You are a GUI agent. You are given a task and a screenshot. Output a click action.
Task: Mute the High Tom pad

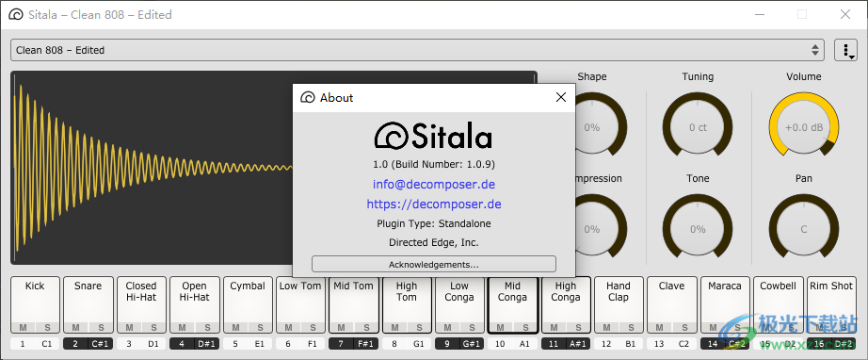click(394, 327)
